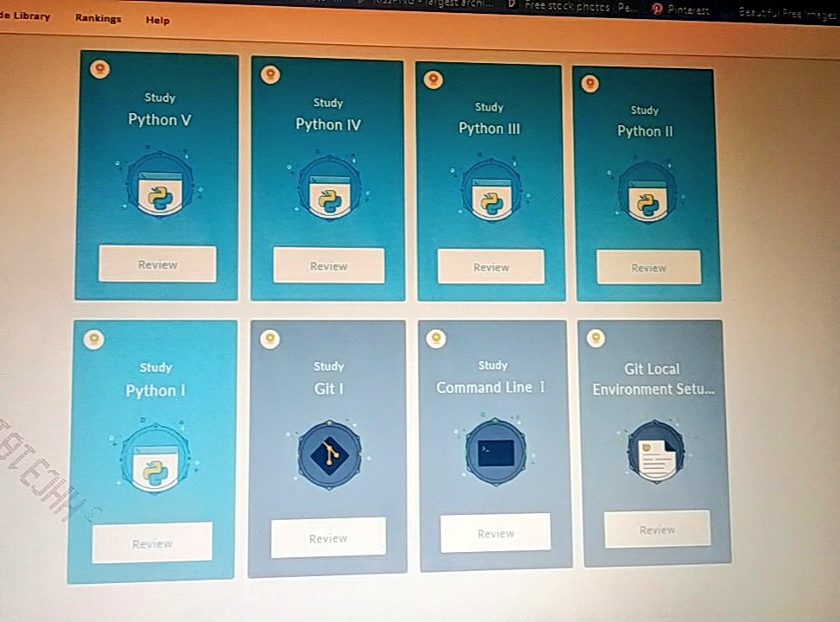Open the Help menu item
The image size is (840, 622).
tap(157, 21)
